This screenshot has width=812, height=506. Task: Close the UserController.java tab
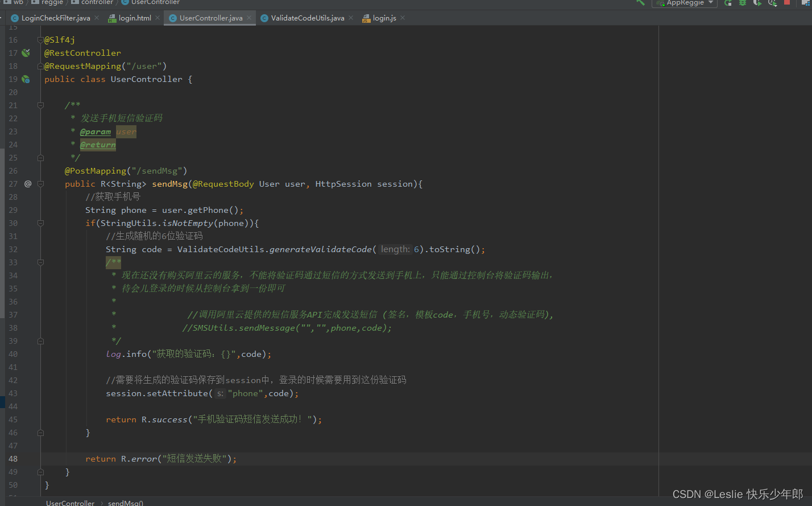point(249,18)
